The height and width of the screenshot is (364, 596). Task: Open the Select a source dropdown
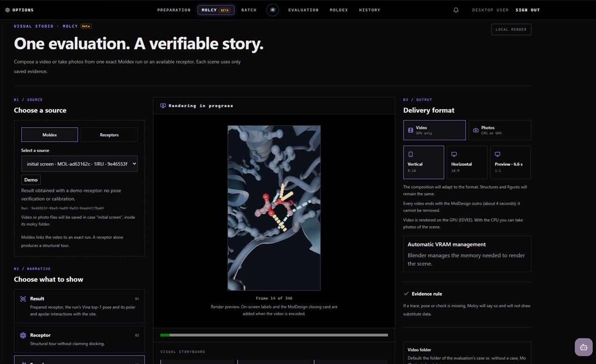(80, 164)
